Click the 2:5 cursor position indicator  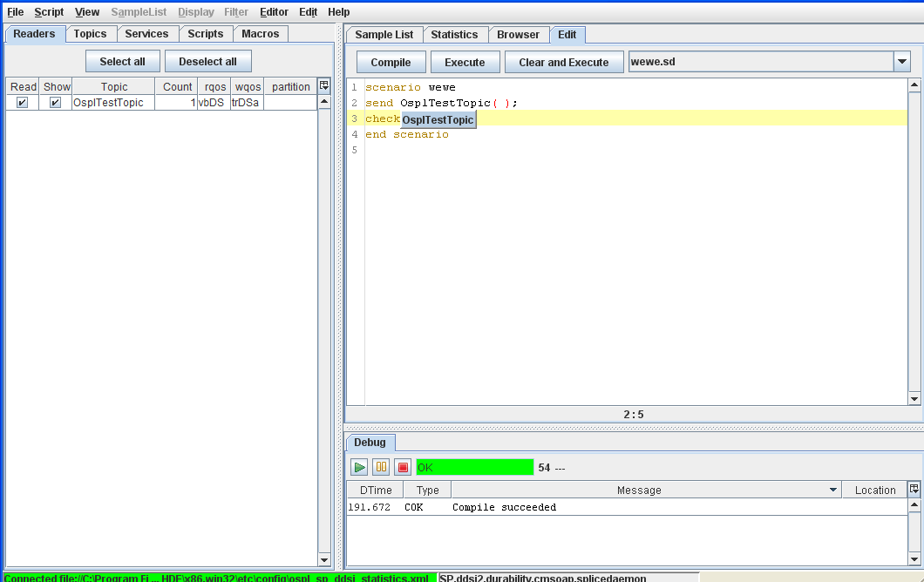pyautogui.click(x=634, y=414)
